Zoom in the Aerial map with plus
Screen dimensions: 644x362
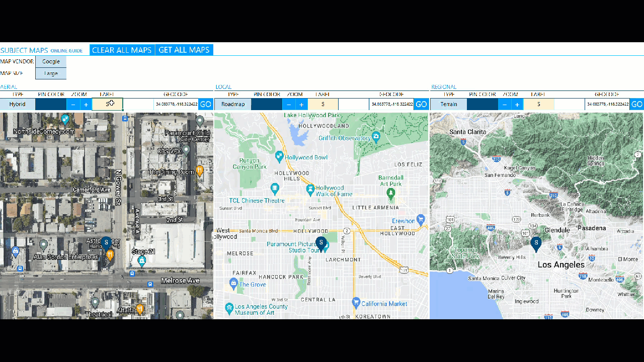86,105
